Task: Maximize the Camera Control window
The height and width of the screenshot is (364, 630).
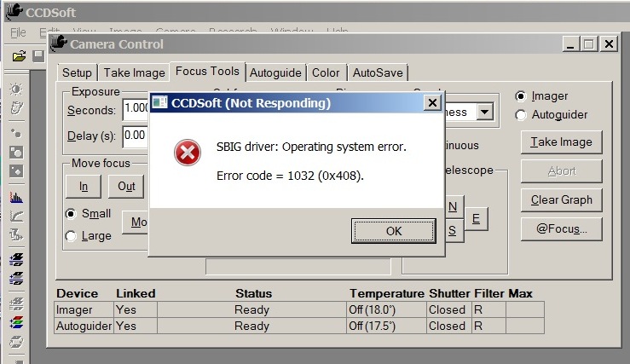Action: (589, 43)
